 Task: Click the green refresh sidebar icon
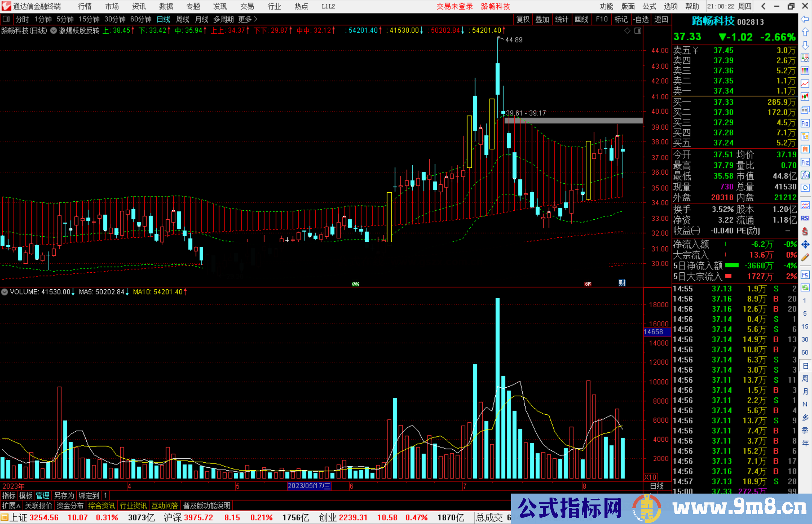[x=805, y=288]
